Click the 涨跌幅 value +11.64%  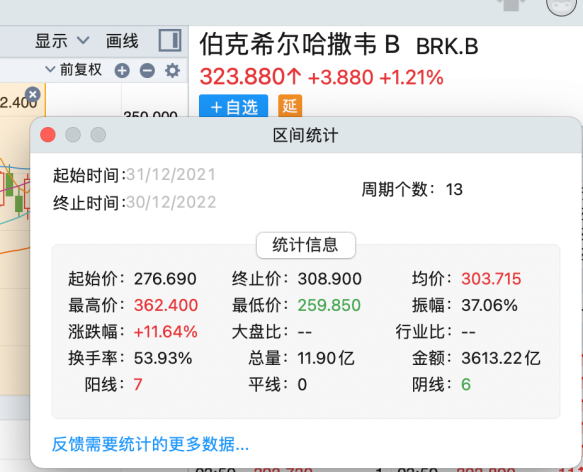(165, 331)
